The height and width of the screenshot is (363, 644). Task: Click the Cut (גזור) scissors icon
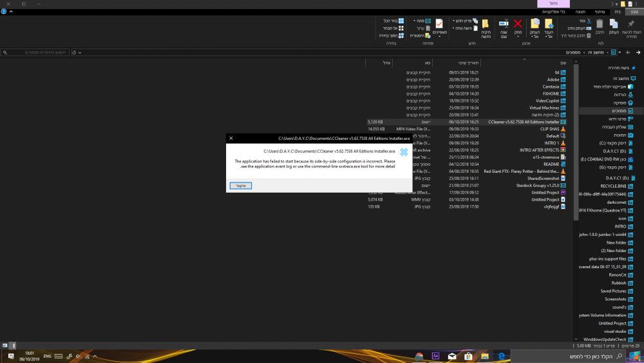(x=589, y=21)
